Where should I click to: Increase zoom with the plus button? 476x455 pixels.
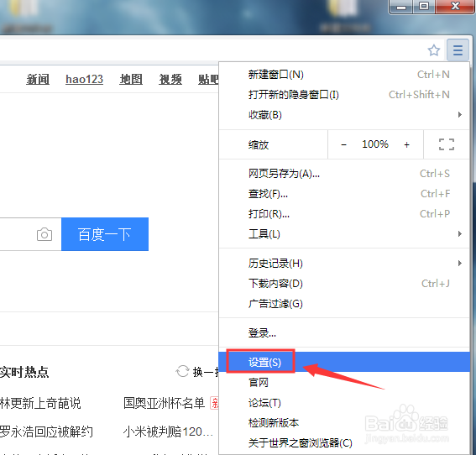click(x=407, y=144)
